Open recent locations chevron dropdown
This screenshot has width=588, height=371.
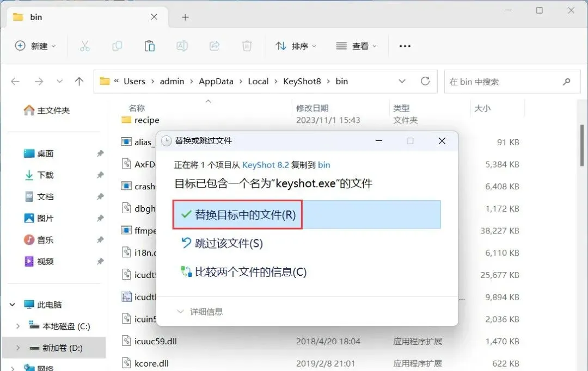coord(59,81)
